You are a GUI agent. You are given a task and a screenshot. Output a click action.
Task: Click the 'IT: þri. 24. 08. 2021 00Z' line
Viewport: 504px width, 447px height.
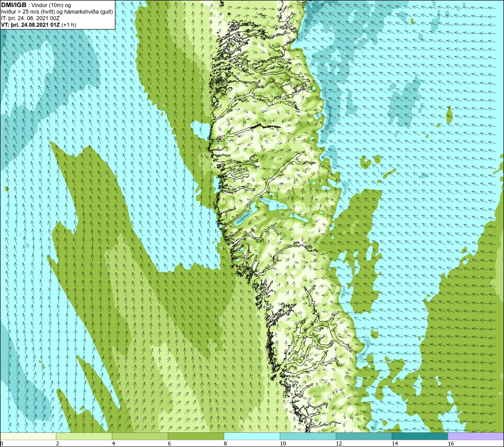pyautogui.click(x=30, y=18)
